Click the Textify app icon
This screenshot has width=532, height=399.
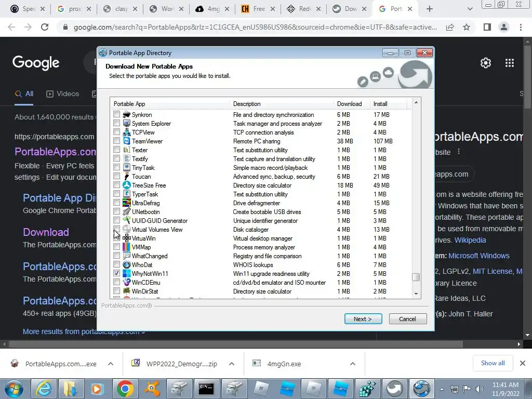pyautogui.click(x=127, y=159)
